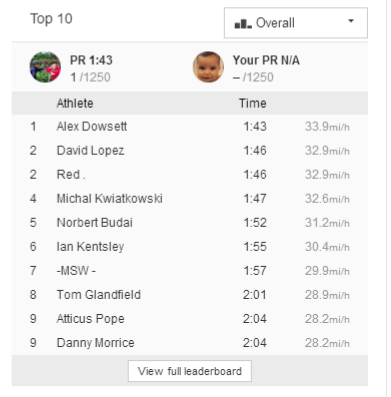Open the Overall leaderboard filter dropdown

[296, 23]
